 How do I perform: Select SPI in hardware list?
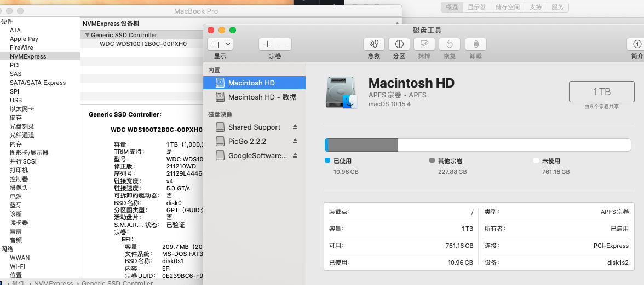click(14, 91)
